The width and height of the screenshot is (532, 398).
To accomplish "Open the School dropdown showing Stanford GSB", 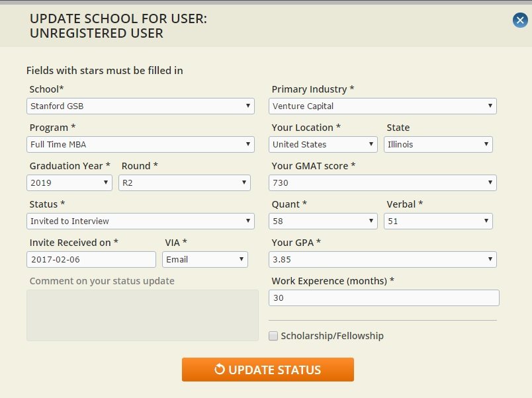I will tap(140, 106).
